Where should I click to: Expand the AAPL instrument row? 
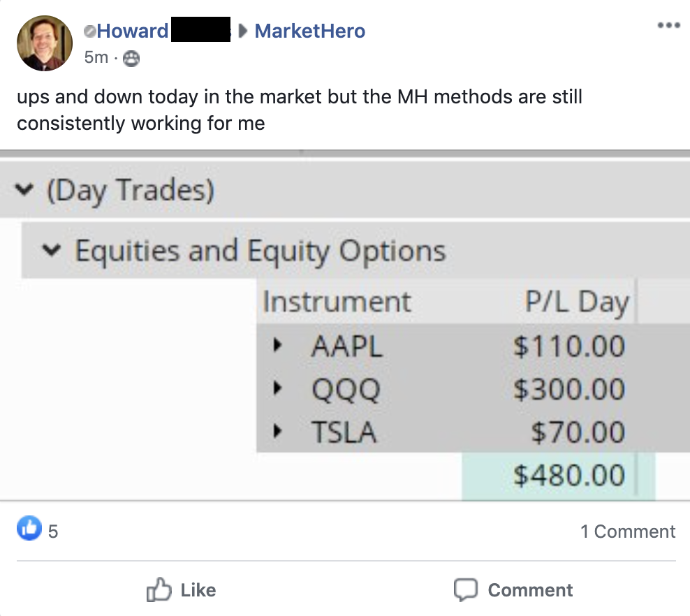coord(278,346)
